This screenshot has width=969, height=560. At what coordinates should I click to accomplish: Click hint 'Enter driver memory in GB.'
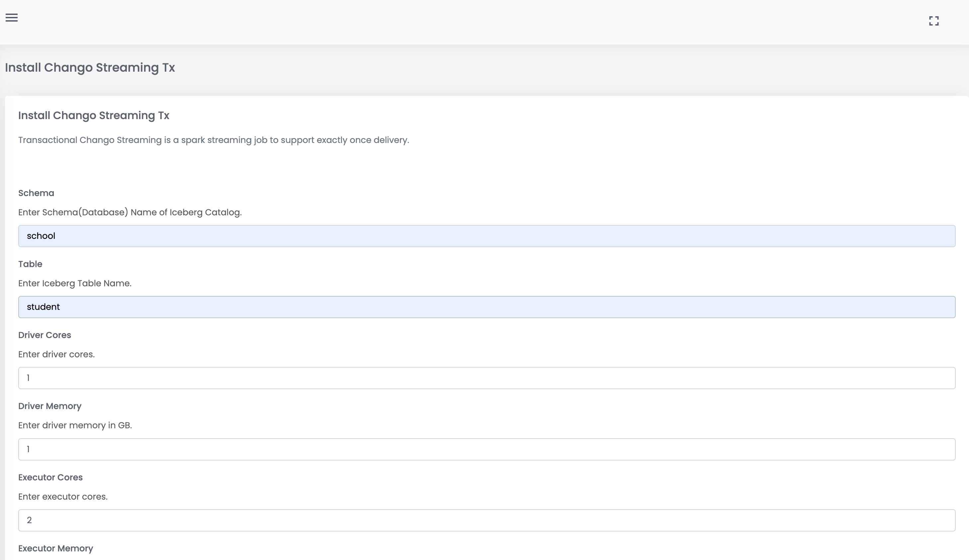(x=75, y=426)
